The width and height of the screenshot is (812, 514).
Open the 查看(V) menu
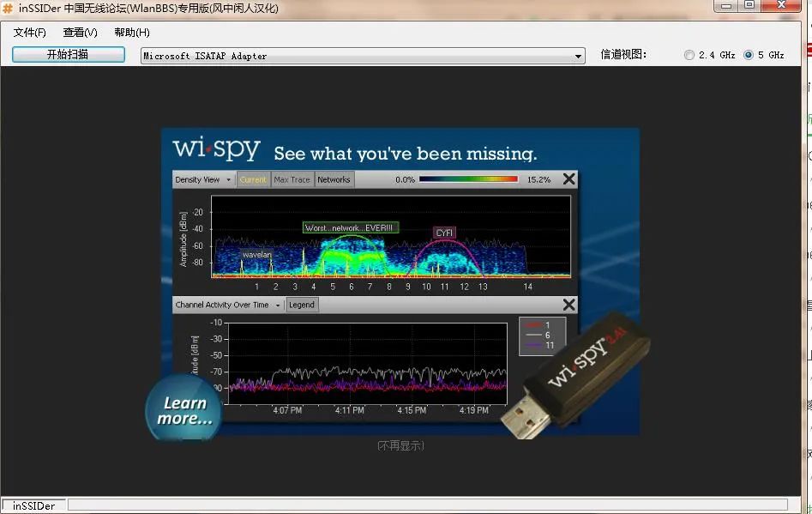(81, 33)
